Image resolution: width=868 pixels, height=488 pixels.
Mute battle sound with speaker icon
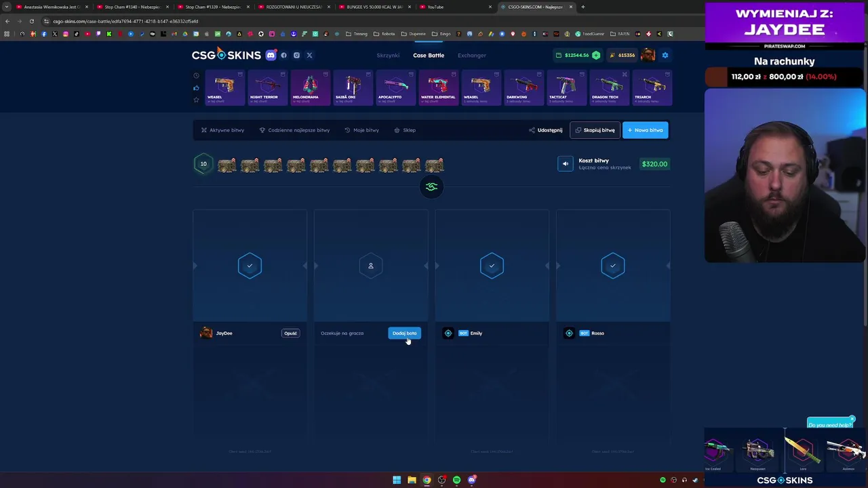[566, 164]
